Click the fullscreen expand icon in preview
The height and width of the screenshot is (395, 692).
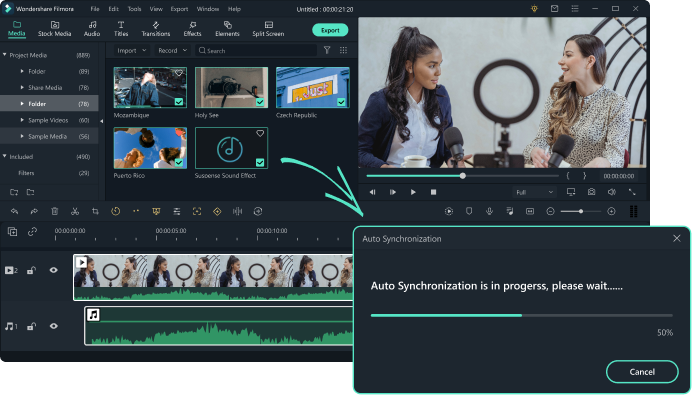pos(632,192)
